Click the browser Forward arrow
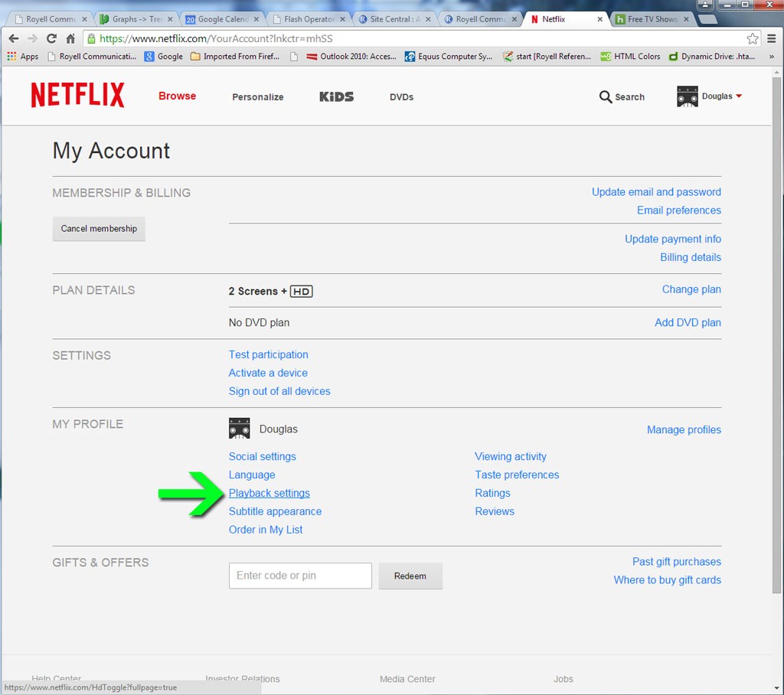784x695 pixels. pos(32,38)
